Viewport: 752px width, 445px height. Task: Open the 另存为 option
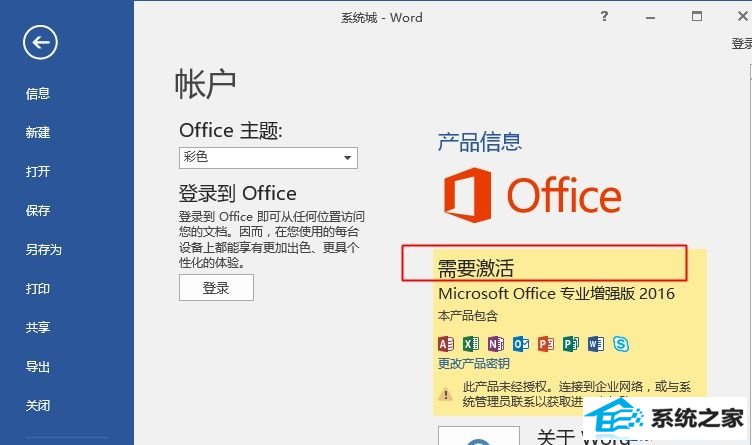[x=44, y=249]
